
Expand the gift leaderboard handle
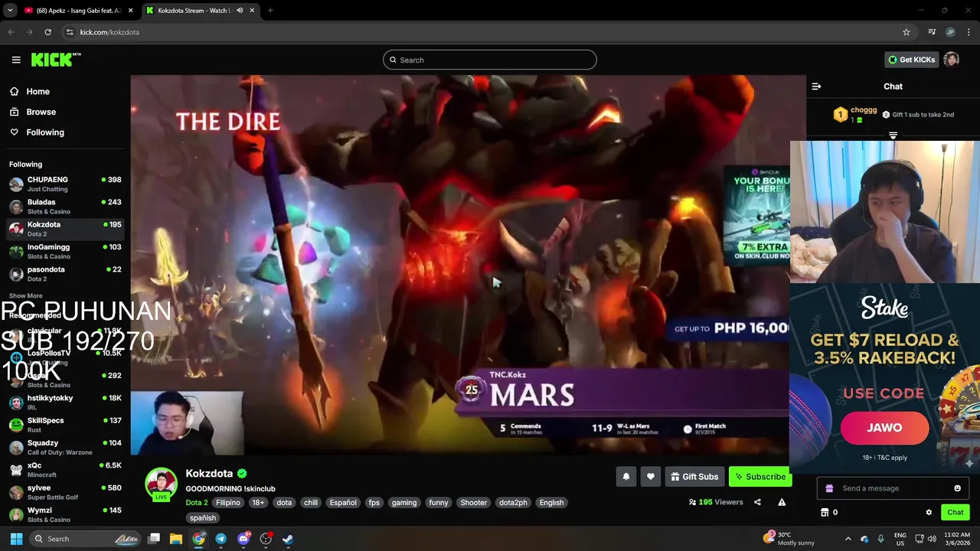tap(893, 135)
